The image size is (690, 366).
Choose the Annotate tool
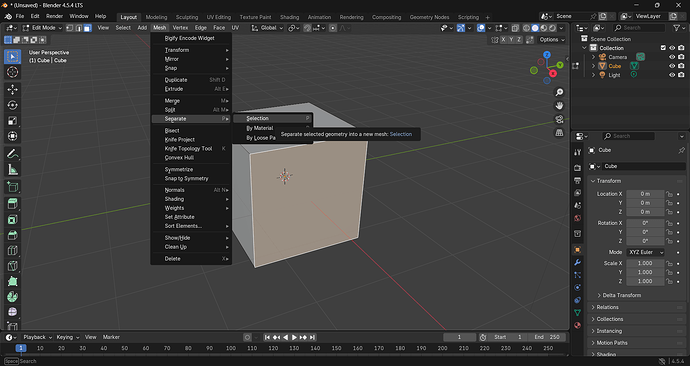point(12,154)
